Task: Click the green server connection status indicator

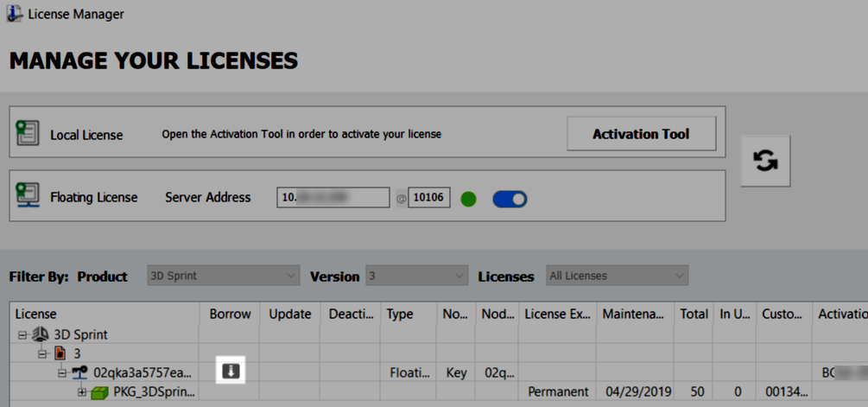Action: point(468,200)
